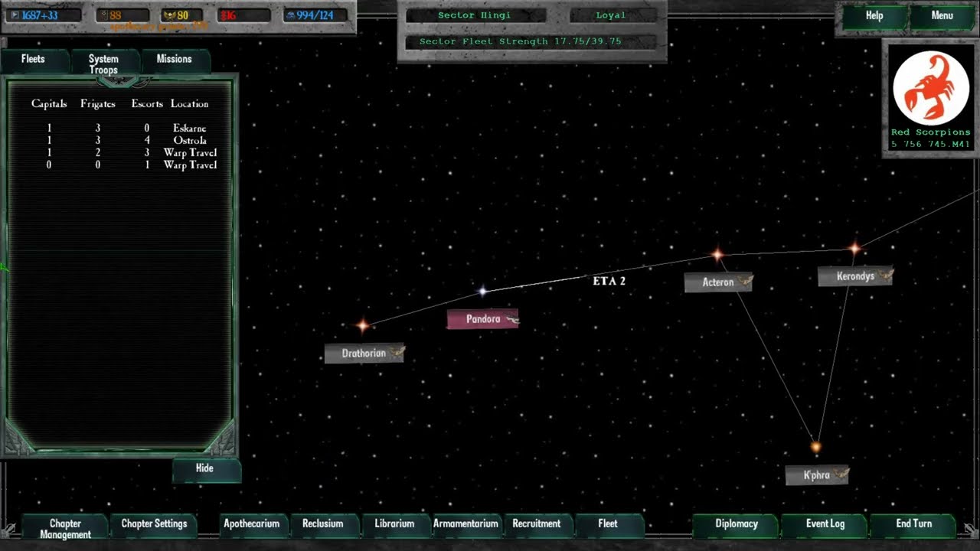
Task: Click the aquila icon on K'phra label
Action: [x=841, y=474]
